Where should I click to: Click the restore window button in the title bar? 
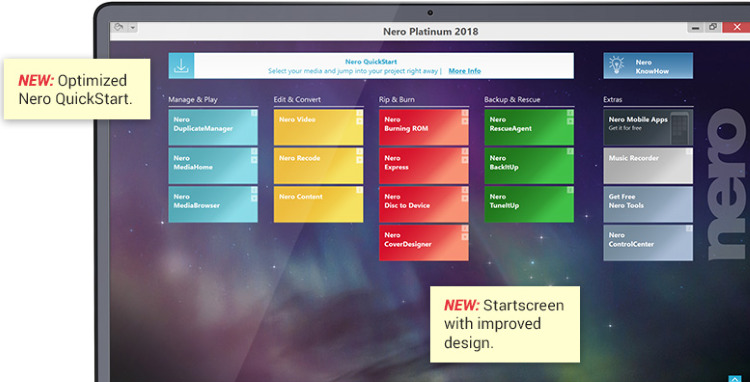point(713,27)
